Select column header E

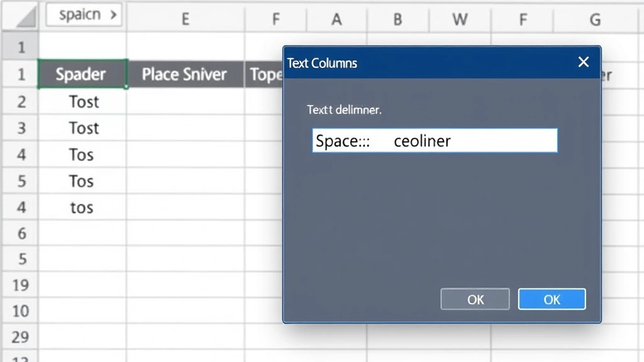click(x=185, y=19)
